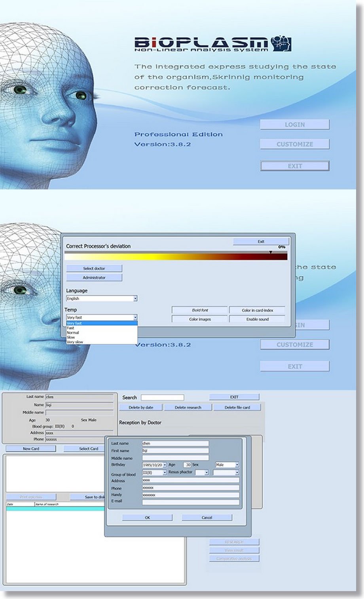Image resolution: width=364 pixels, height=599 pixels.
Task: Toggle the Enable sound option
Action: coord(257,319)
